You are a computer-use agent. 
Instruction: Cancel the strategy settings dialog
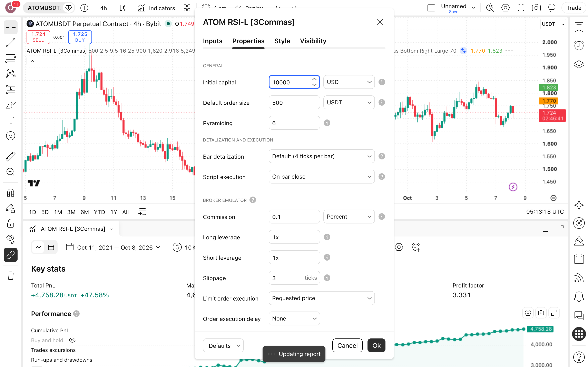tap(347, 345)
